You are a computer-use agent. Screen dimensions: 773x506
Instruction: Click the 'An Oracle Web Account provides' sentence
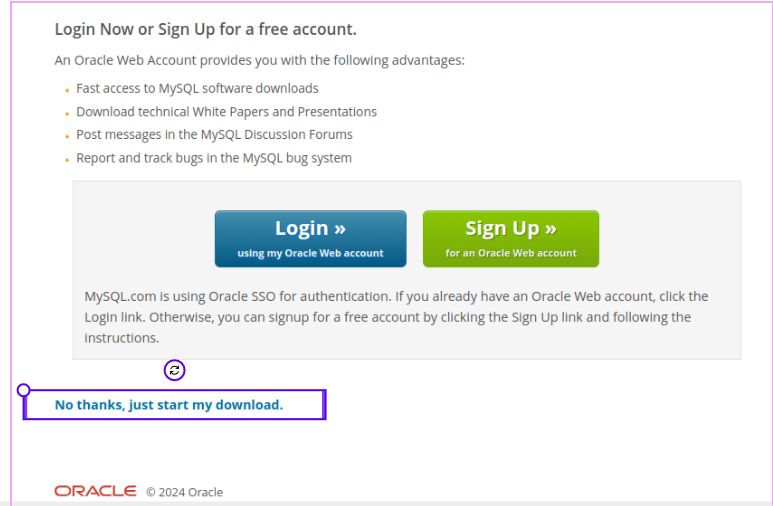(259, 60)
